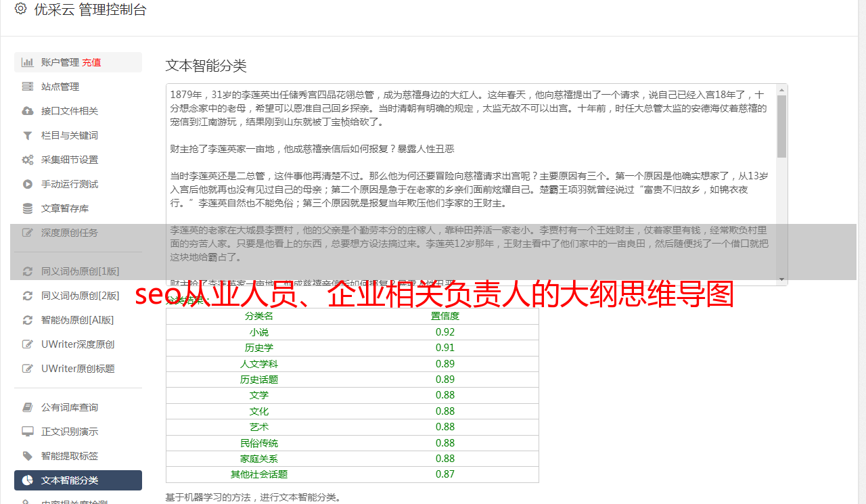This screenshot has width=866, height=504.
Task: Select the 人文学科 category cell
Action: click(259, 364)
